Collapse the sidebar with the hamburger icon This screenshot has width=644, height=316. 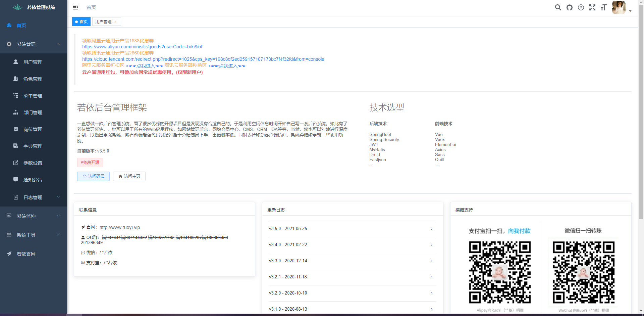[75, 7]
